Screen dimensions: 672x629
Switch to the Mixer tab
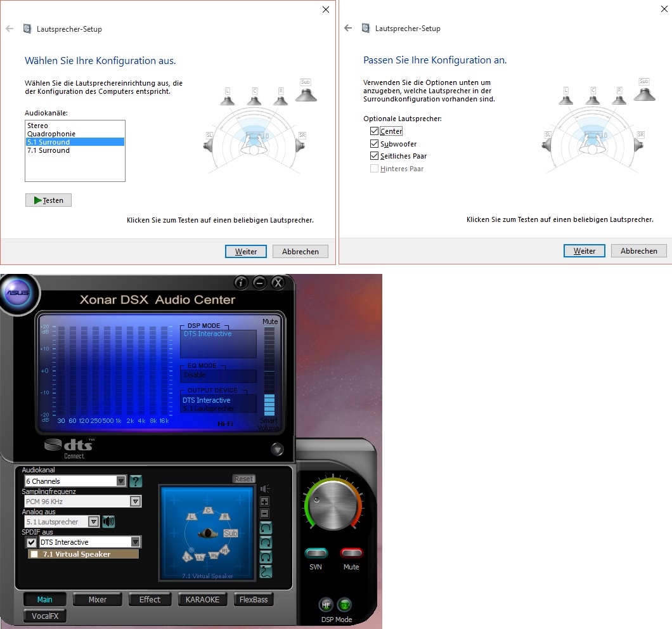click(98, 599)
